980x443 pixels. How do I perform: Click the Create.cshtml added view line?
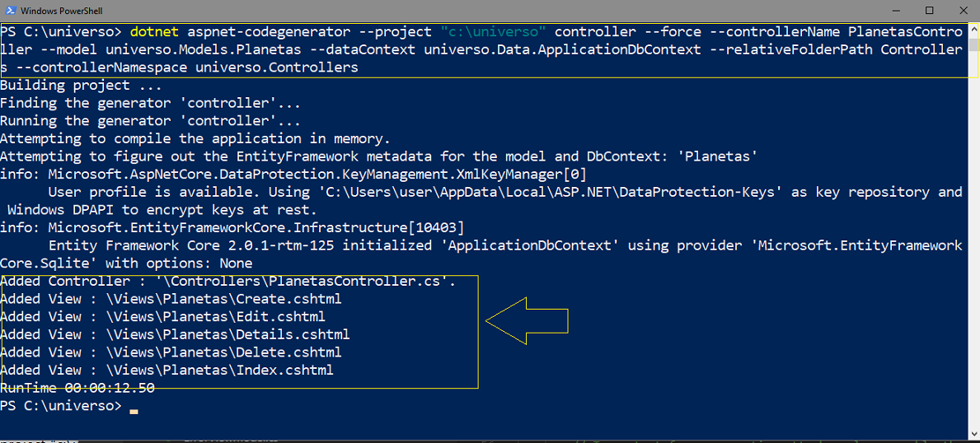[171, 299]
